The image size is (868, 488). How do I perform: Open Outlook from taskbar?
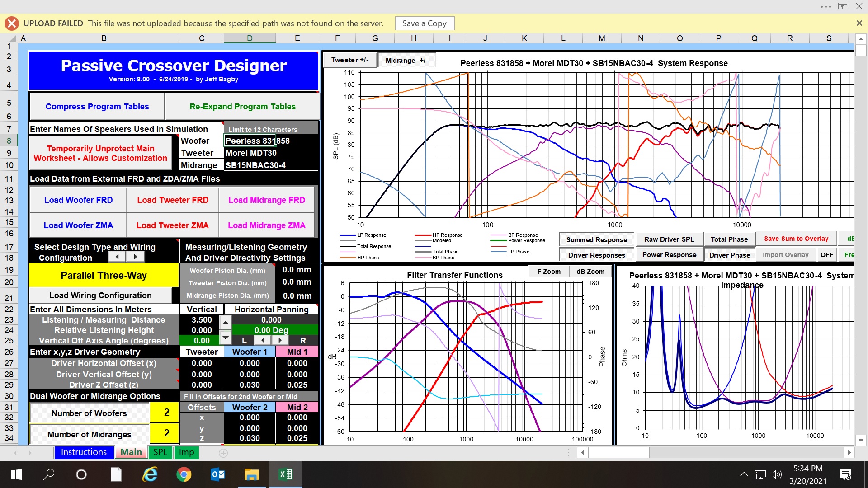217,474
